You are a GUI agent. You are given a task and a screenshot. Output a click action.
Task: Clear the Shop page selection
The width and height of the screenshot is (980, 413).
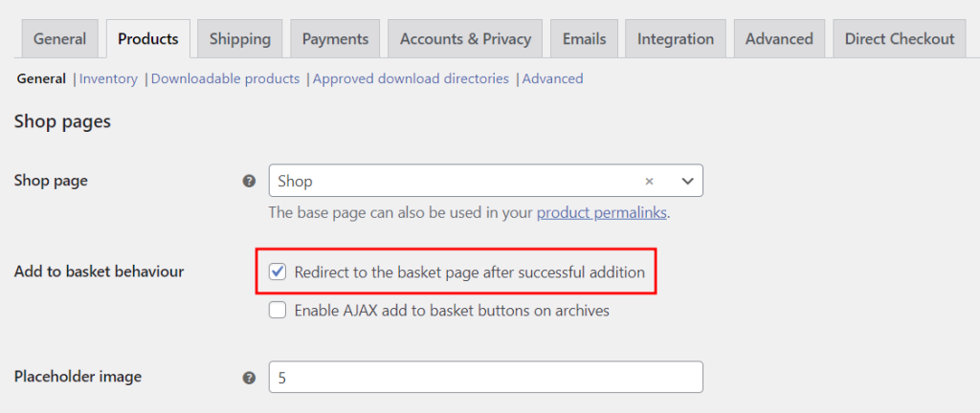click(x=649, y=181)
